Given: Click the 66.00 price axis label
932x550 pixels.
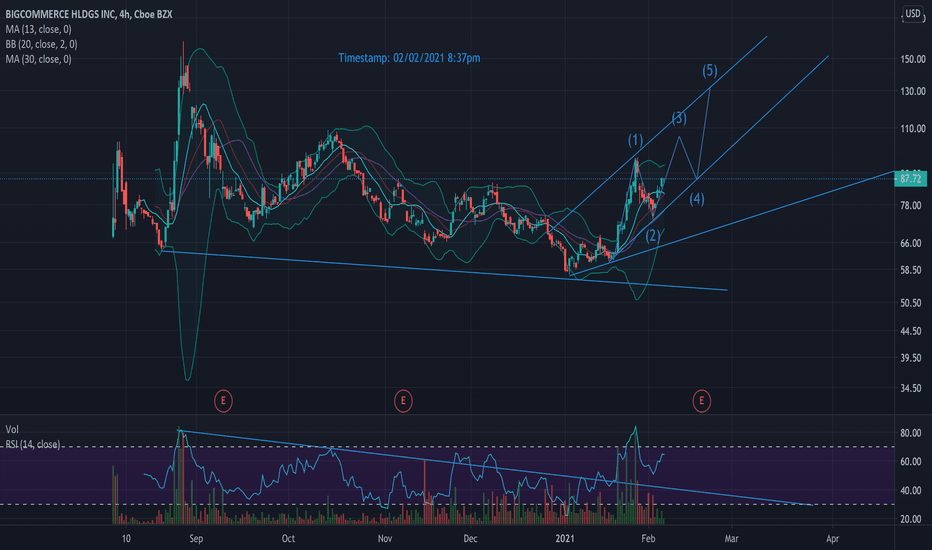Looking at the screenshot, I should pos(911,243).
